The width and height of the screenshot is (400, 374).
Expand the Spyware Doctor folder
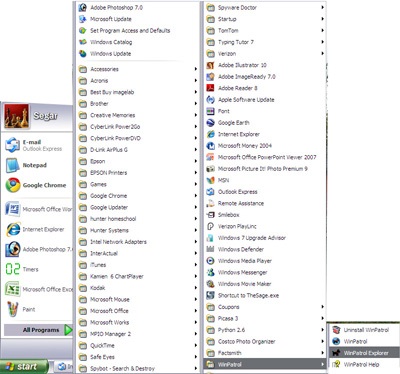point(265,7)
